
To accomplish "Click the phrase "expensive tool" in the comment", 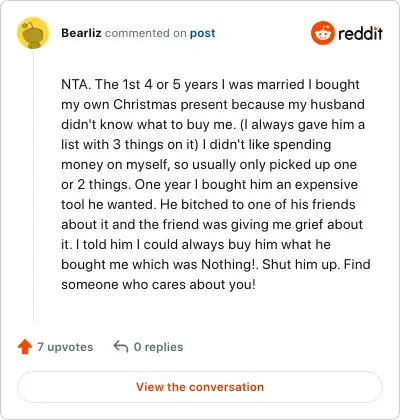I will (x=210, y=194).
